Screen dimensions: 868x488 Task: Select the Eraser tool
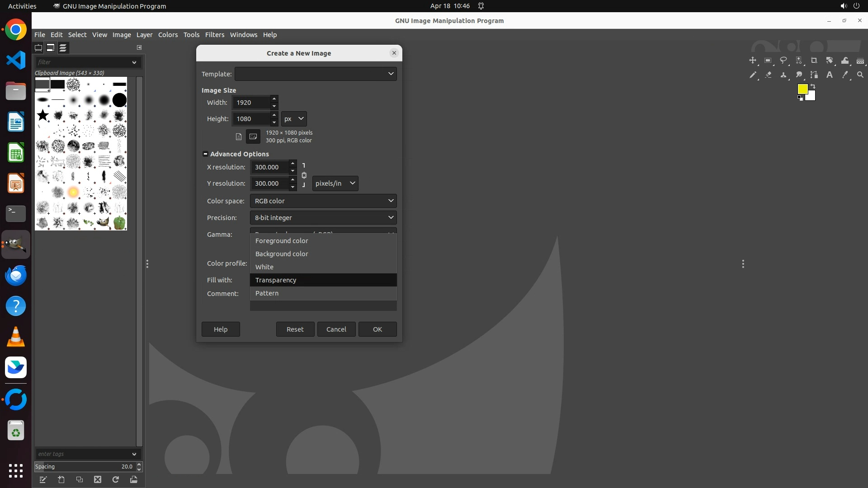click(x=768, y=75)
